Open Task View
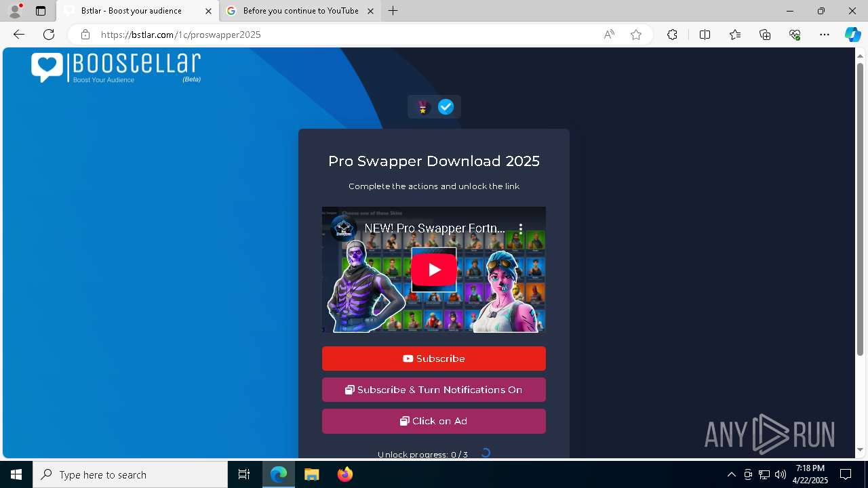The height and width of the screenshot is (488, 868). 244,474
